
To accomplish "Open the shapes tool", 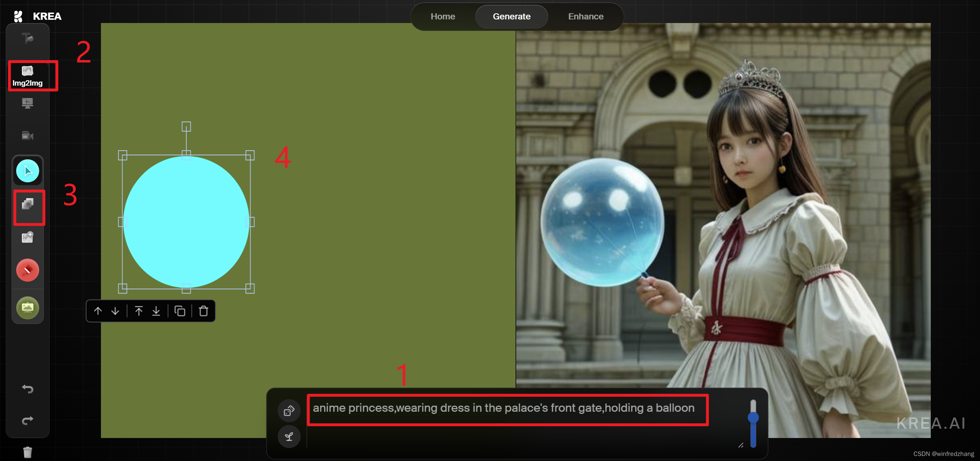I will click(27, 204).
